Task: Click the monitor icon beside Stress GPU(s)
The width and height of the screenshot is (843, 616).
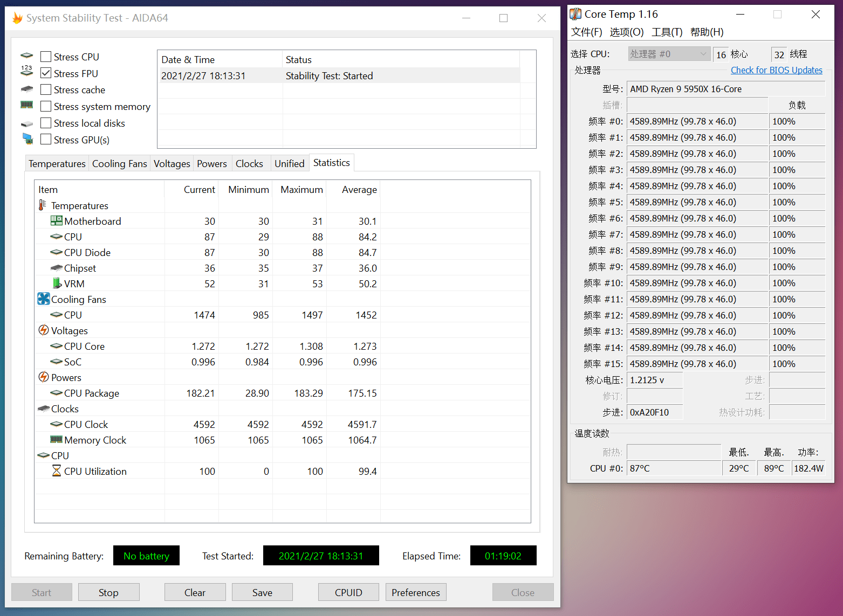Action: tap(28, 139)
